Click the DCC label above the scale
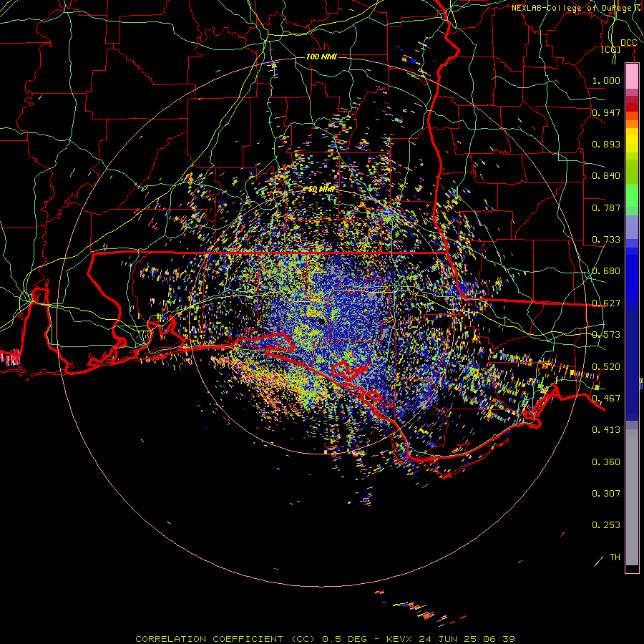 click(x=628, y=43)
